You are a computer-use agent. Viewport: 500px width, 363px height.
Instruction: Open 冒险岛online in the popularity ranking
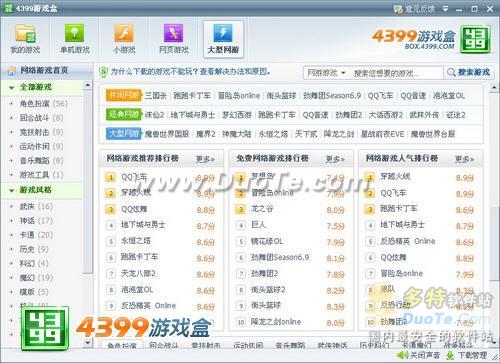tap(401, 274)
